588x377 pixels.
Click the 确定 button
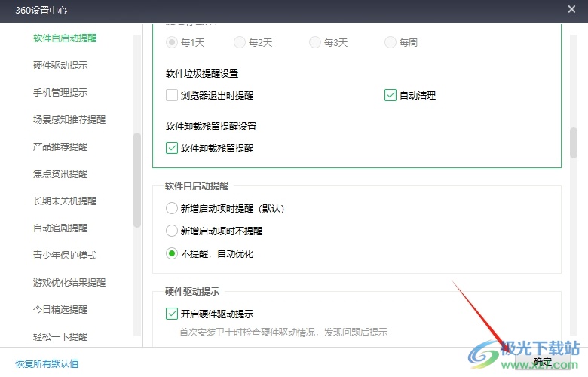(x=543, y=362)
